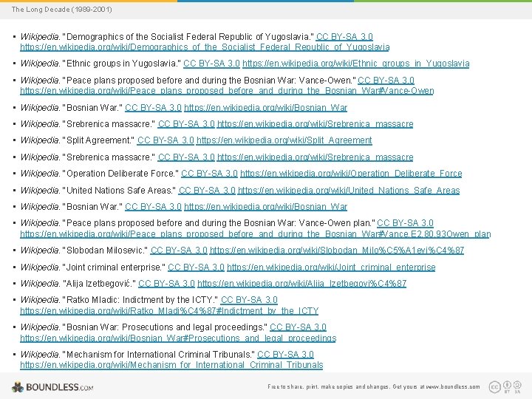Click the CC Attribution BY icon
This screenshot has height=399, width=532.
(x=507, y=385)
